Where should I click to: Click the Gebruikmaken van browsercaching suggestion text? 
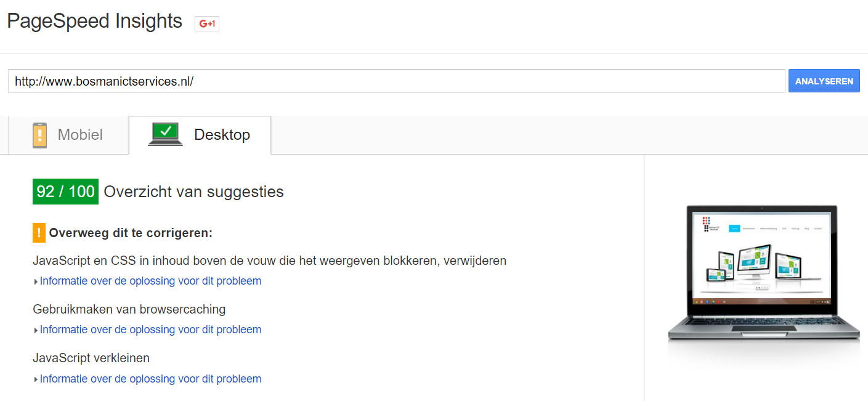129,309
